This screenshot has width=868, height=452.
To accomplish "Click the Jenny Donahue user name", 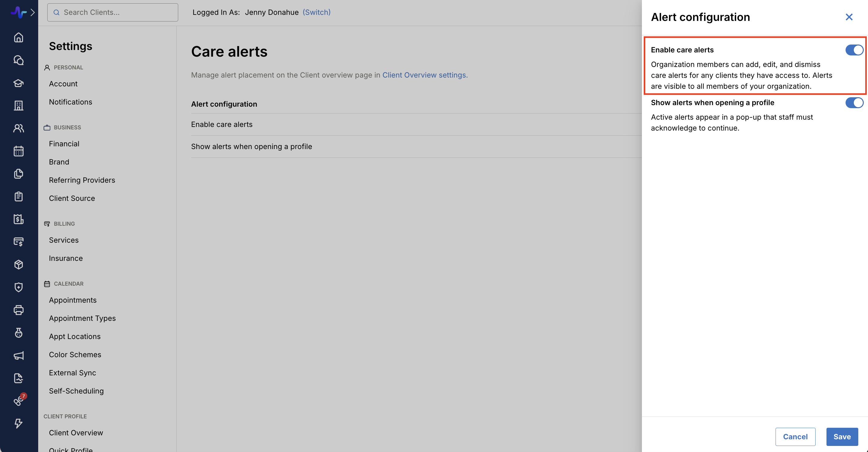I will [x=272, y=12].
